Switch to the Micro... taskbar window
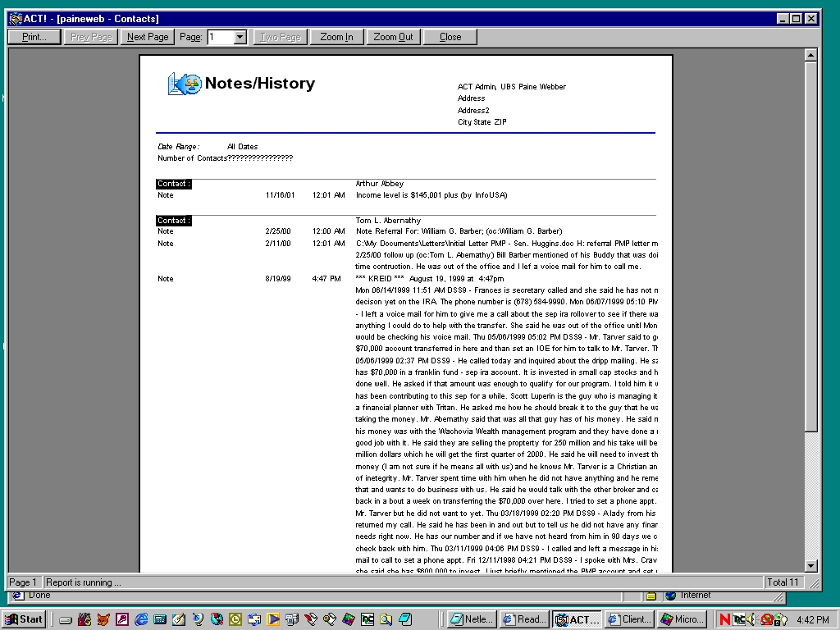The width and height of the screenshot is (840, 630). [682, 619]
